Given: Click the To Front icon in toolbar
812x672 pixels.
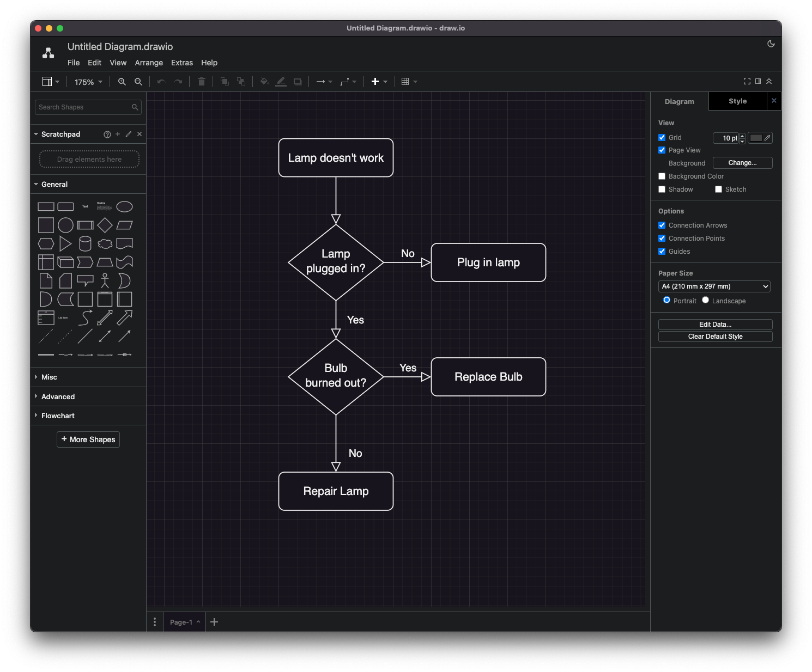Looking at the screenshot, I should (x=224, y=81).
